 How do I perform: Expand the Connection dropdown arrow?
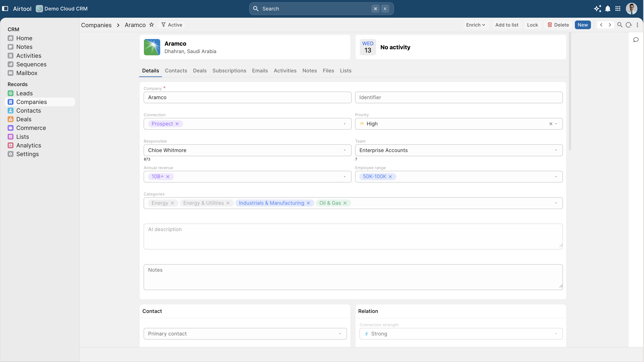345,124
